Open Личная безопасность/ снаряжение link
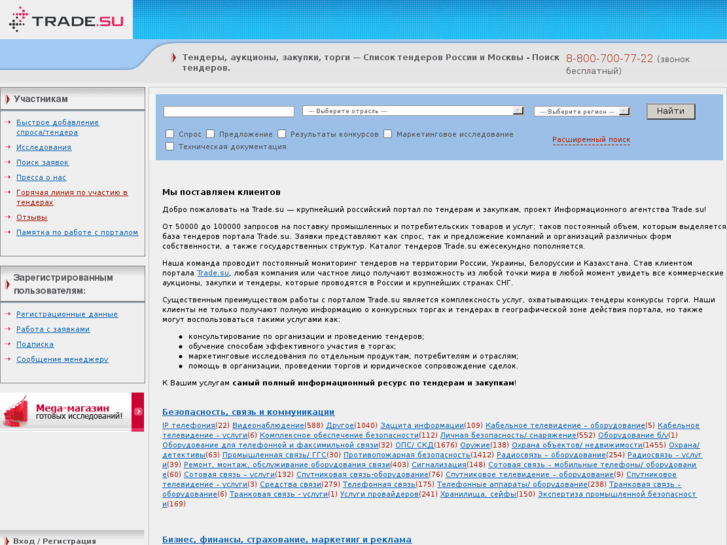Viewport: 727px width, 545px height. [x=508, y=435]
